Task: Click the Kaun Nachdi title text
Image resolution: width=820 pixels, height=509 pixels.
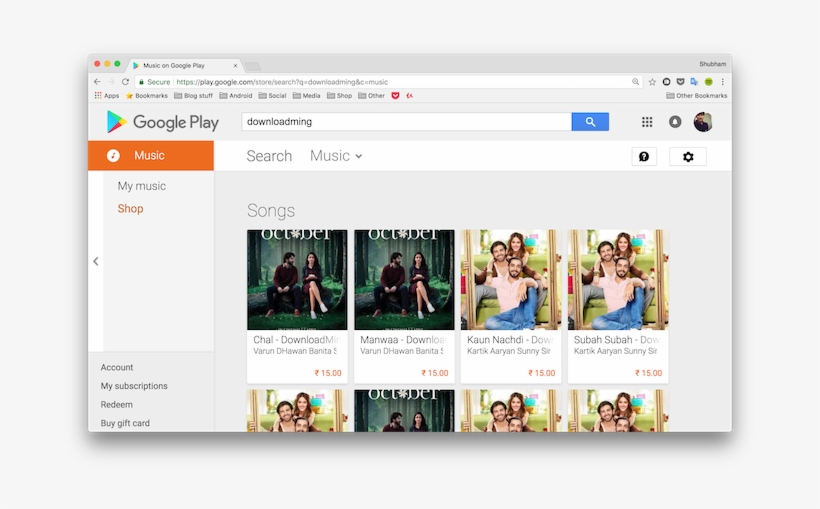Action: coord(511,340)
